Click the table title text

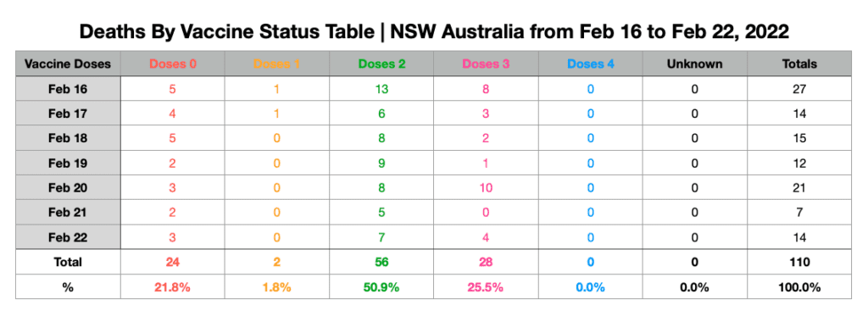(434, 33)
